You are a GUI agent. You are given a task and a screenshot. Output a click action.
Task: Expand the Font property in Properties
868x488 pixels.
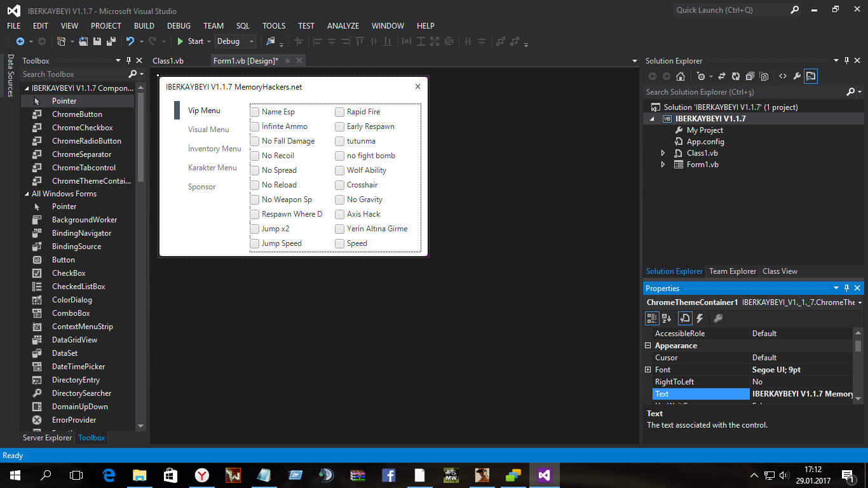[648, 370]
